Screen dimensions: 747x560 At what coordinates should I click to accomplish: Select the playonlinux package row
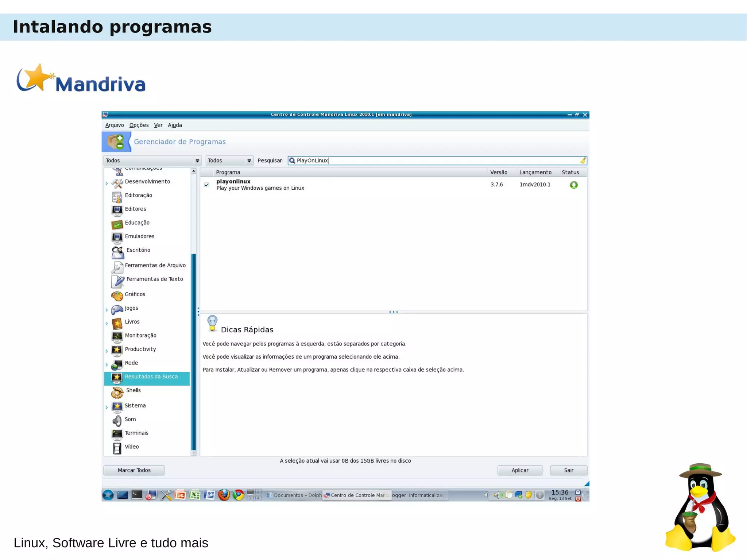[394, 185]
